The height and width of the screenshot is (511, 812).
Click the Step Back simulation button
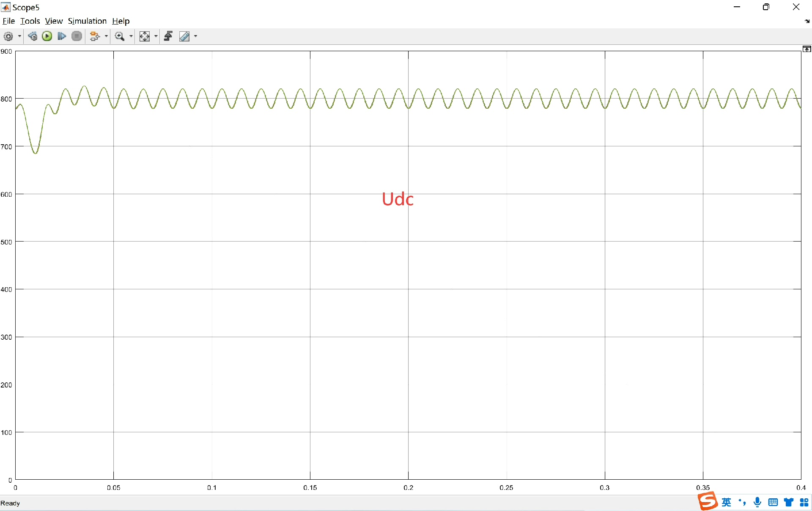(33, 36)
